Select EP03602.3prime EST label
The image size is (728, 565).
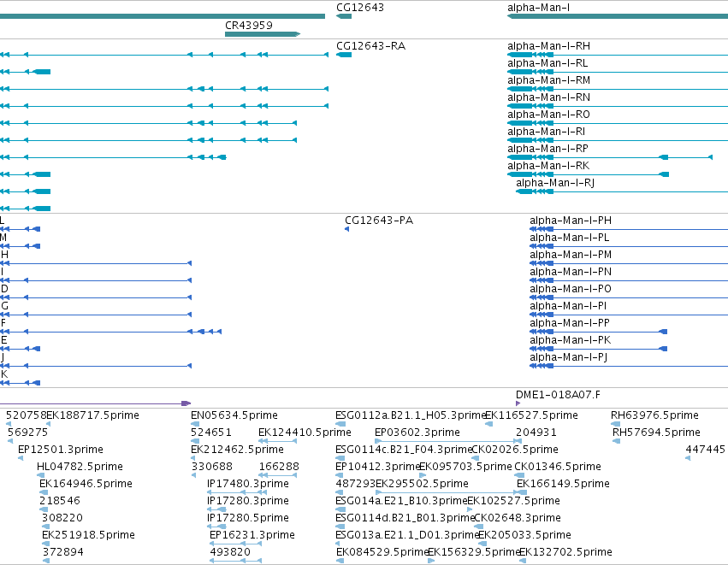click(417, 433)
